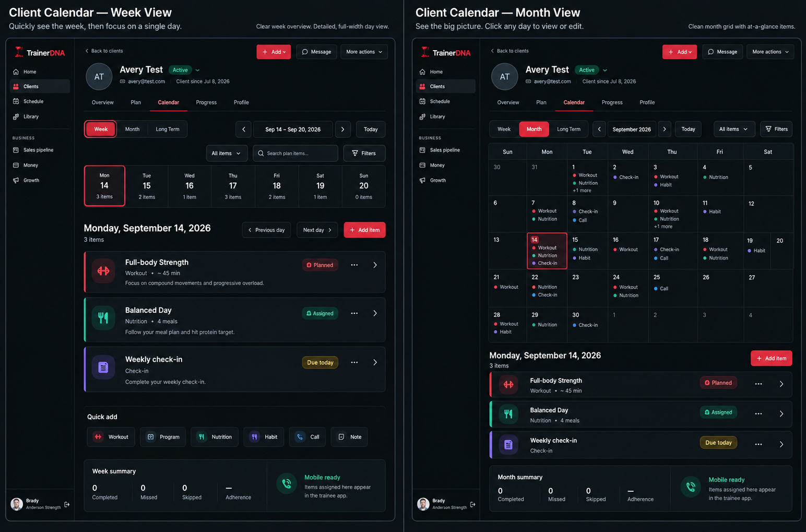Open the All items dropdown in Week View
The height and width of the screenshot is (532, 806).
pos(227,153)
